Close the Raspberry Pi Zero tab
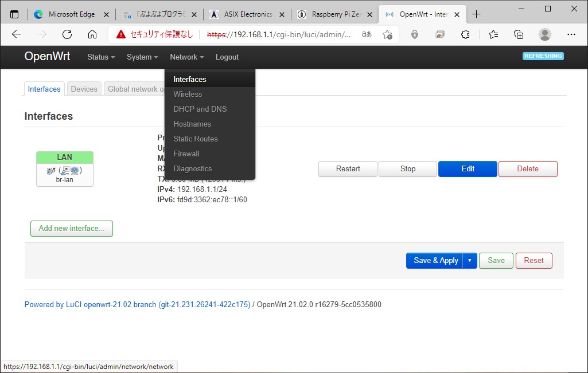Screen dimensions: 588x373 (370, 14)
